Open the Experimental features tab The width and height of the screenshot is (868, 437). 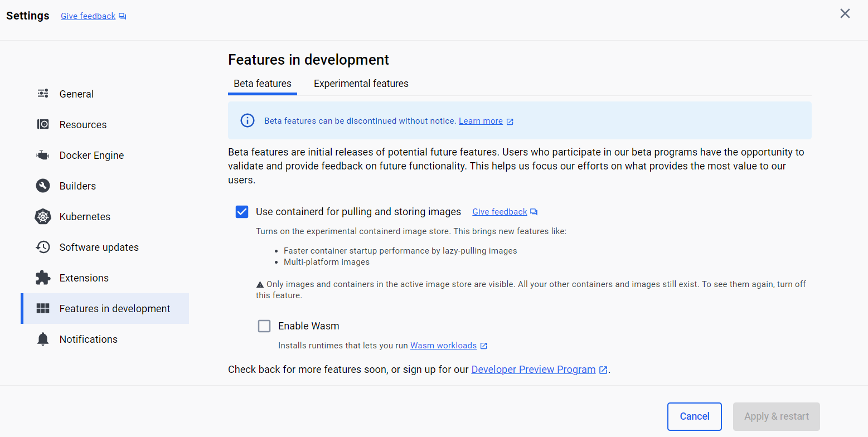pos(361,84)
